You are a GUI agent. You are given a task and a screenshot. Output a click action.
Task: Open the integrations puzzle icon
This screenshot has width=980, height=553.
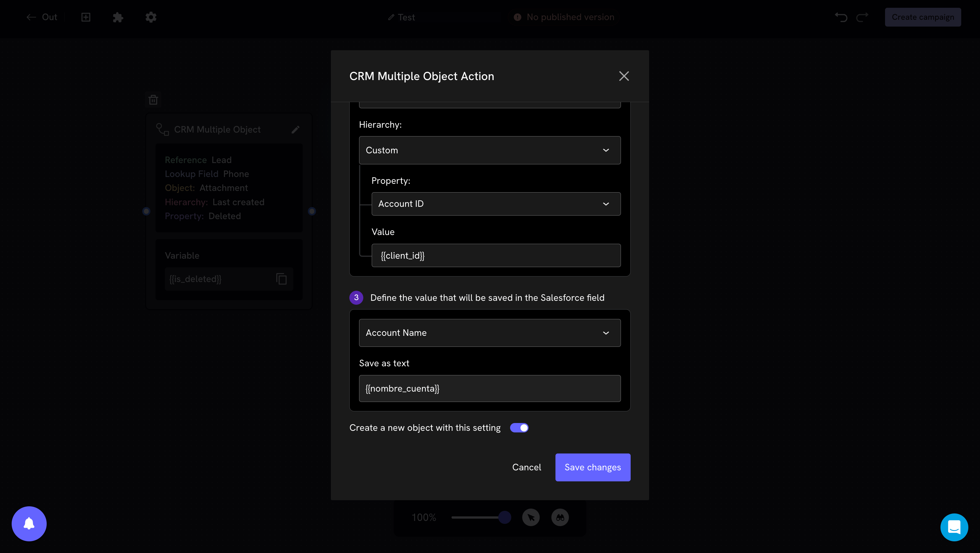pyautogui.click(x=118, y=17)
